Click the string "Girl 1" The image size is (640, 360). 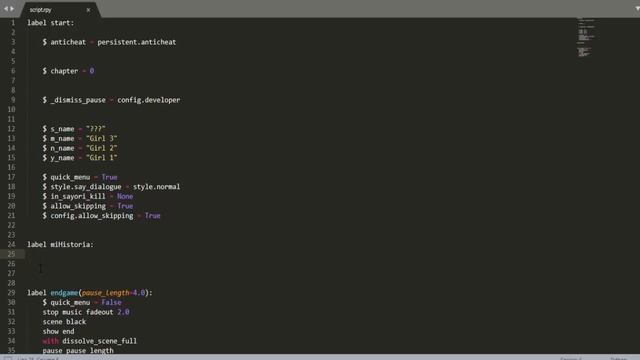102,158
